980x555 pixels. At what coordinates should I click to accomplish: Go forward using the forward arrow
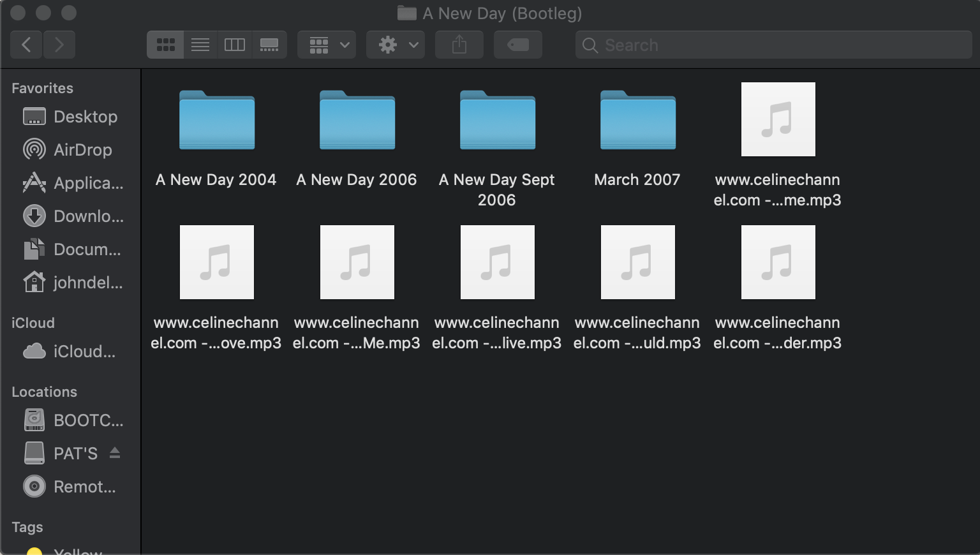point(59,45)
